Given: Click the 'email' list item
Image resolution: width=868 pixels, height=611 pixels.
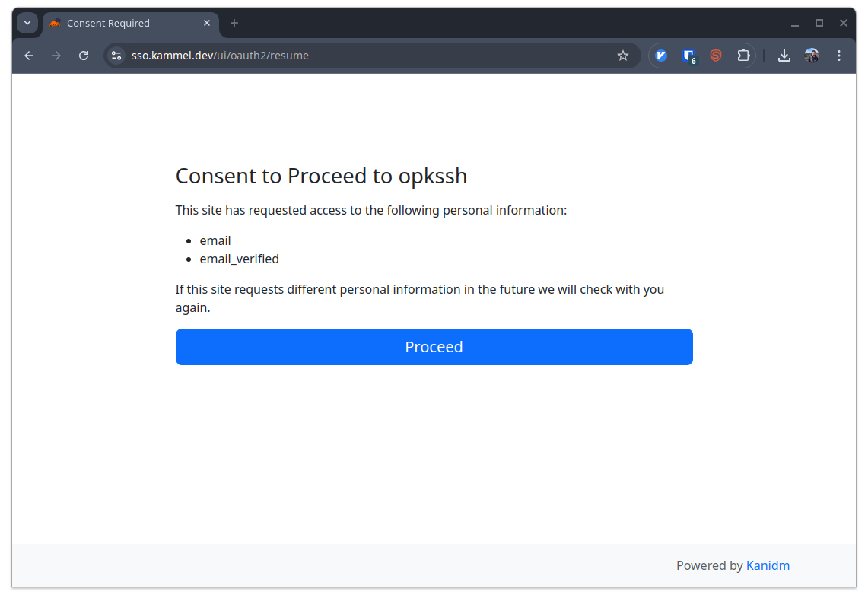Looking at the screenshot, I should coord(215,240).
